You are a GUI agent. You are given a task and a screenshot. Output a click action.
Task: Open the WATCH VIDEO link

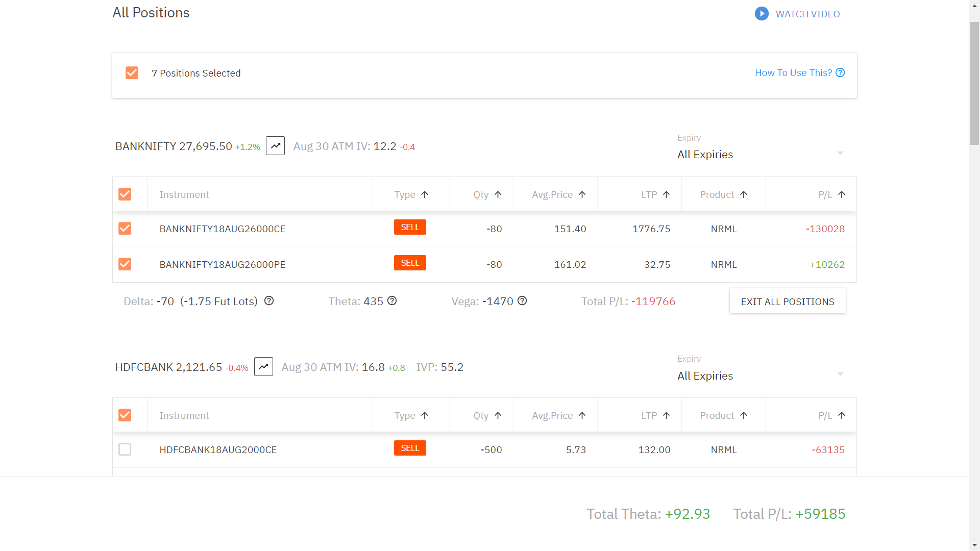807,14
